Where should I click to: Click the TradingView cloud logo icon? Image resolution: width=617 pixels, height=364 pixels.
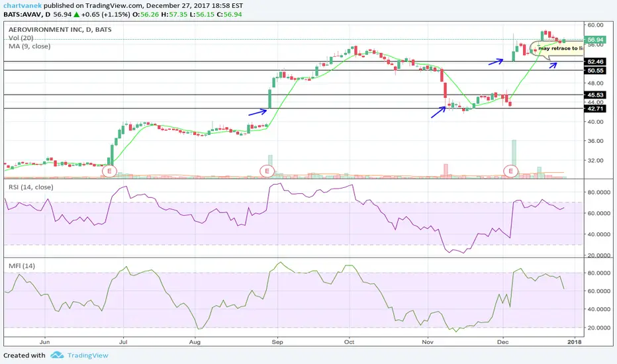pos(57,355)
